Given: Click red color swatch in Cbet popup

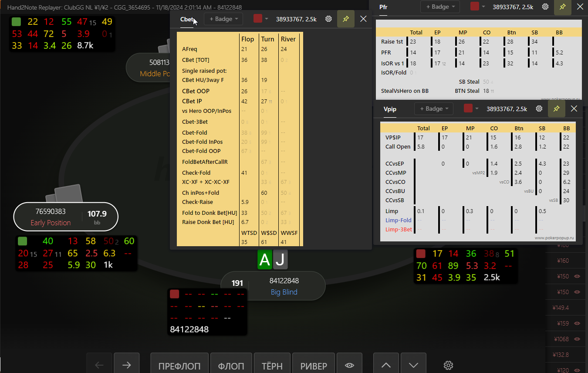Looking at the screenshot, I should 258,19.
